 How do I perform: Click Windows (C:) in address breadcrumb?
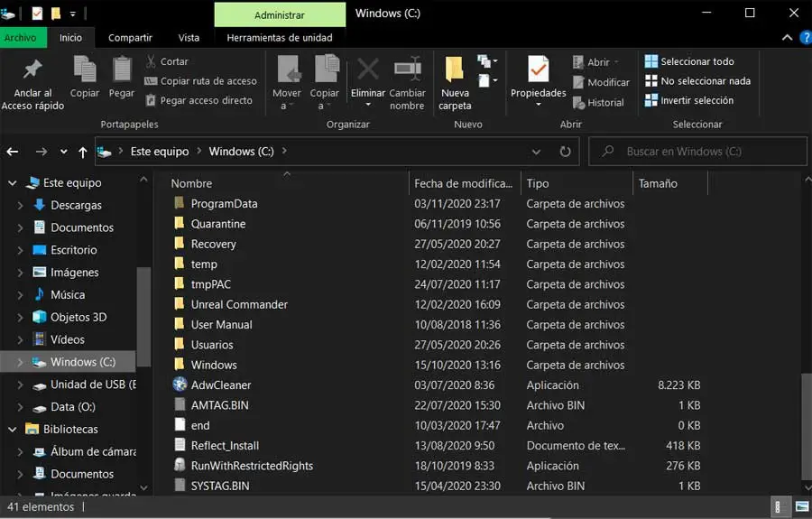point(241,152)
